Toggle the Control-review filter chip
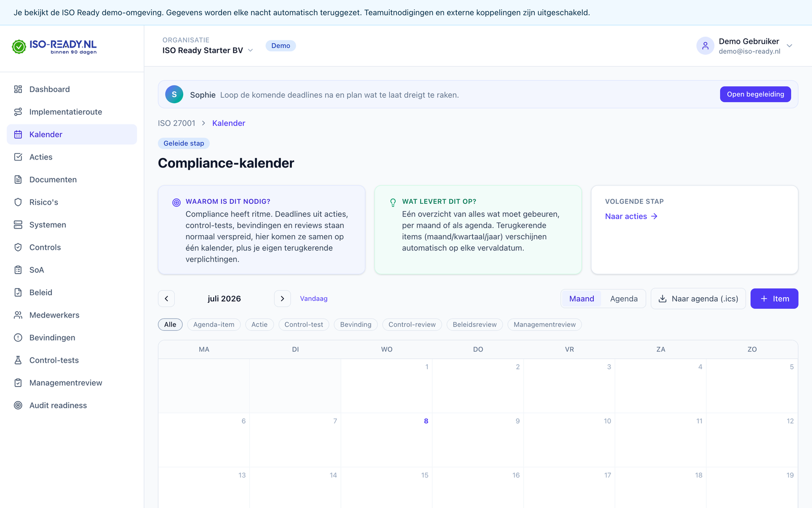The width and height of the screenshot is (812, 508). coord(412,325)
